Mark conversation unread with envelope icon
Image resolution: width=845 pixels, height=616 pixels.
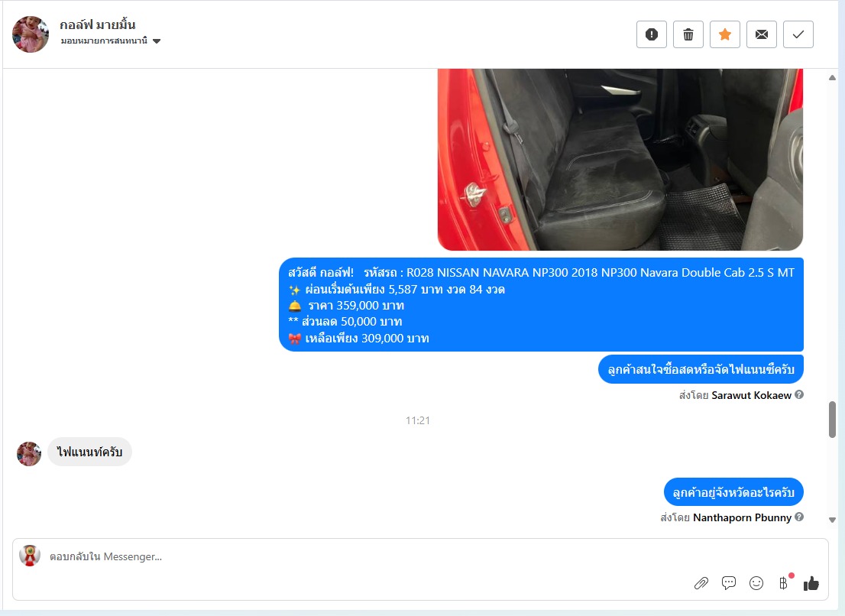[x=762, y=34]
